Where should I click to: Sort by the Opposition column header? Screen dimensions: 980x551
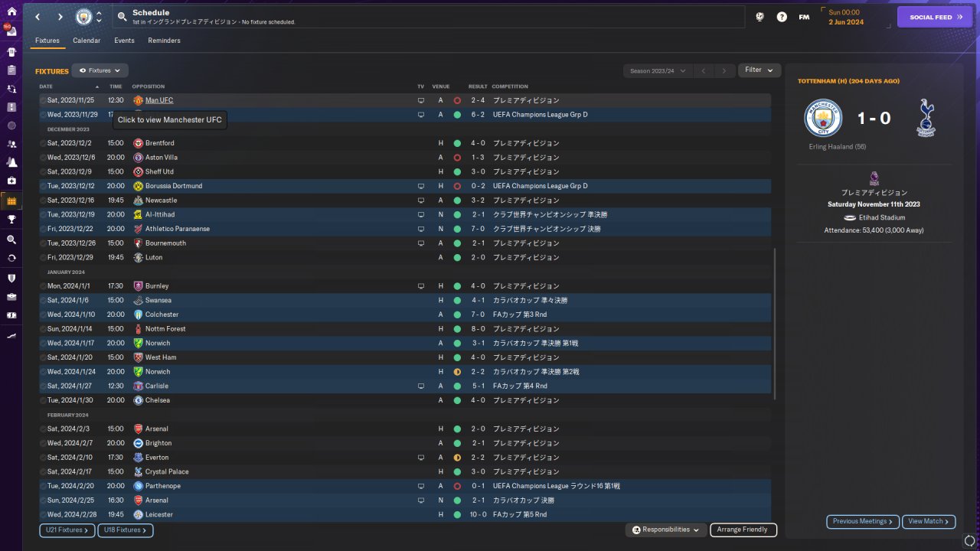(x=148, y=86)
